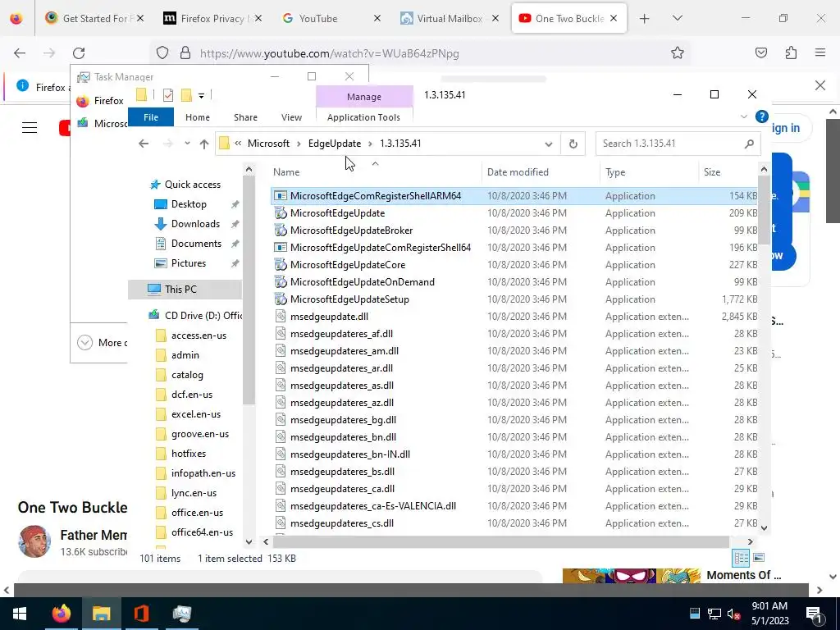
Task: Open the Home ribbon tab
Action: click(x=198, y=117)
